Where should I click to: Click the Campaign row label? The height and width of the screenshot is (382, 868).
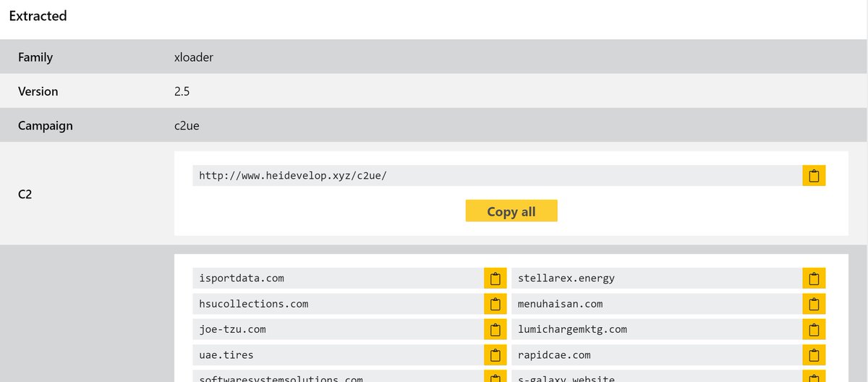tap(46, 125)
